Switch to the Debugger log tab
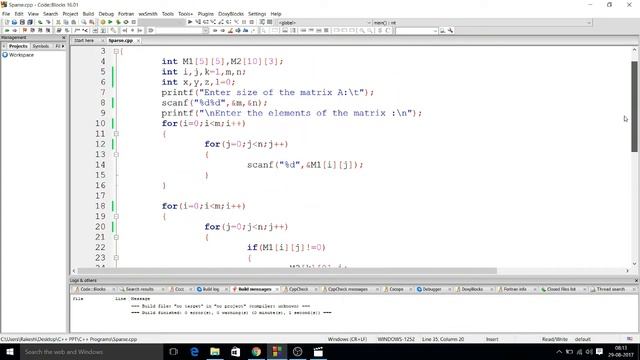This screenshot has height=360, width=640. (x=431, y=289)
